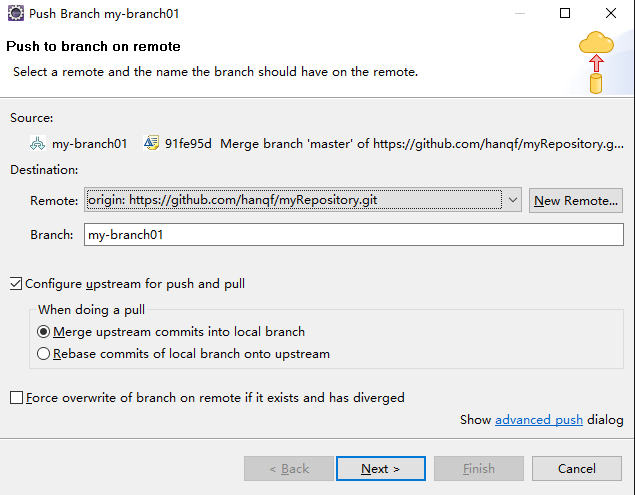Minimize the Push Branch dialog

(x=520, y=13)
